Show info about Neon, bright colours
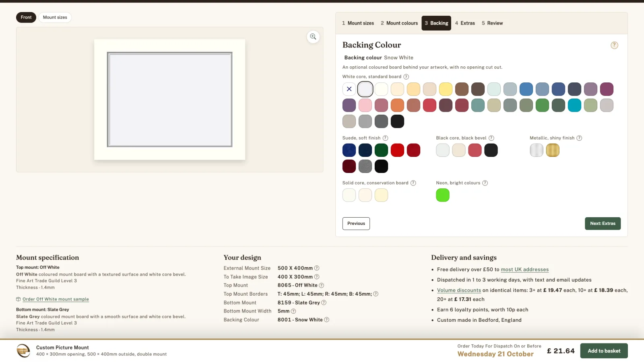Viewport: 644px width, 362px height. point(485,183)
